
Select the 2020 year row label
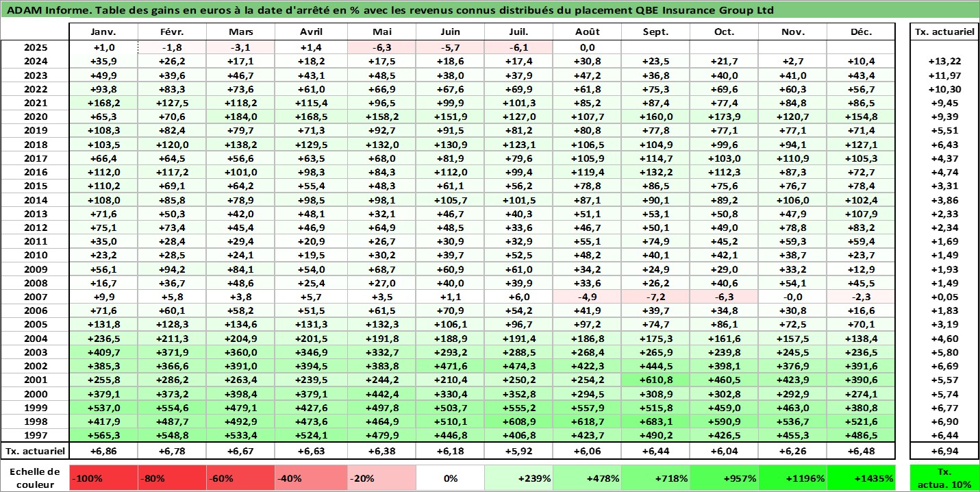point(35,117)
